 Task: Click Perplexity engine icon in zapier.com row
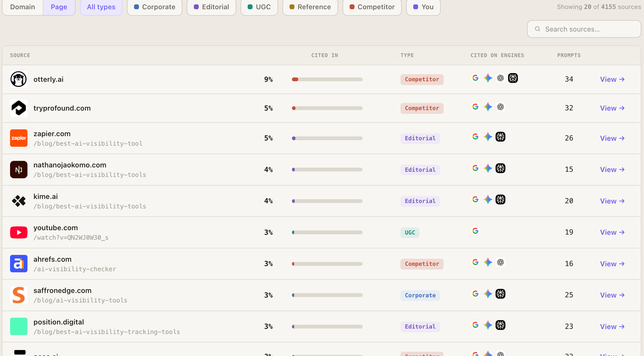pyautogui.click(x=500, y=137)
